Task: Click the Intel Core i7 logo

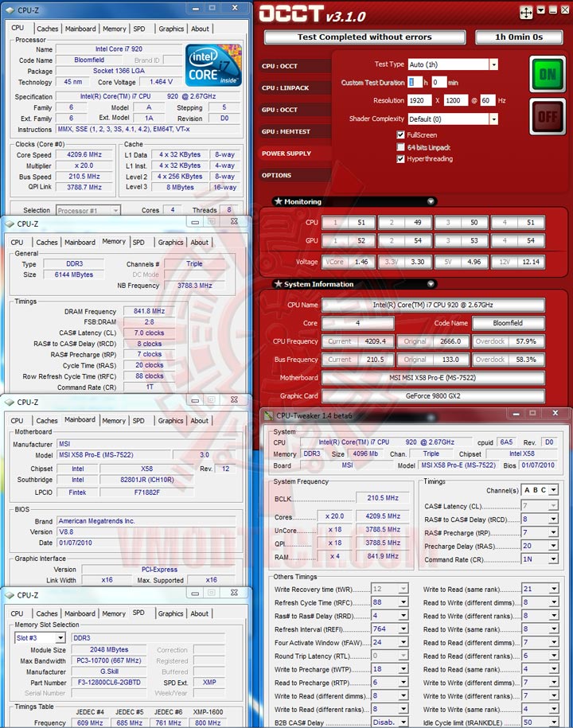Action: 213,65
